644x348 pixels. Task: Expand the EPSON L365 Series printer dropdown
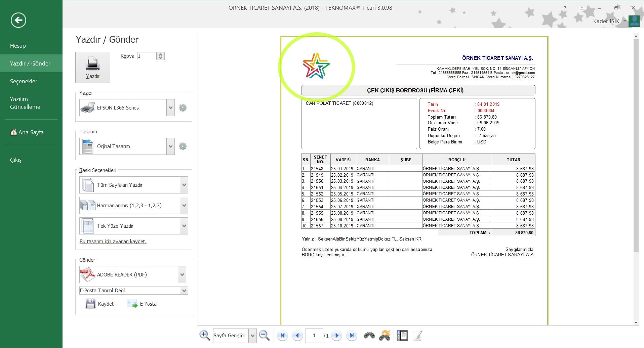tap(170, 108)
